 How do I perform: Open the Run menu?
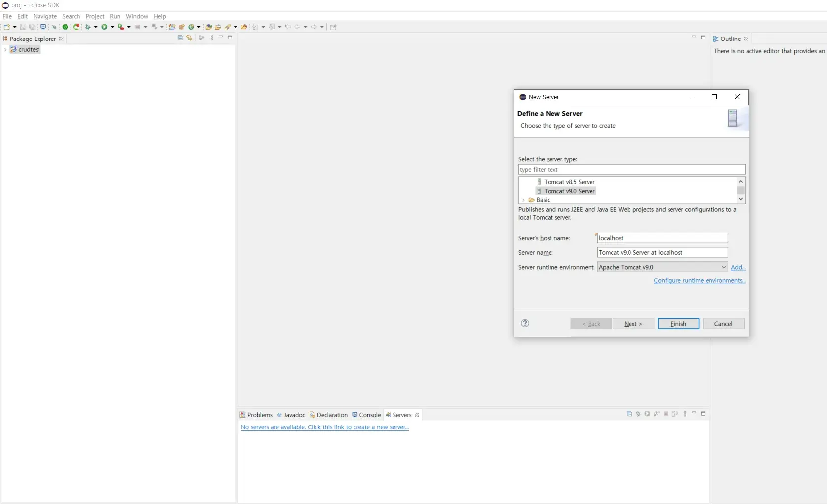coord(115,16)
